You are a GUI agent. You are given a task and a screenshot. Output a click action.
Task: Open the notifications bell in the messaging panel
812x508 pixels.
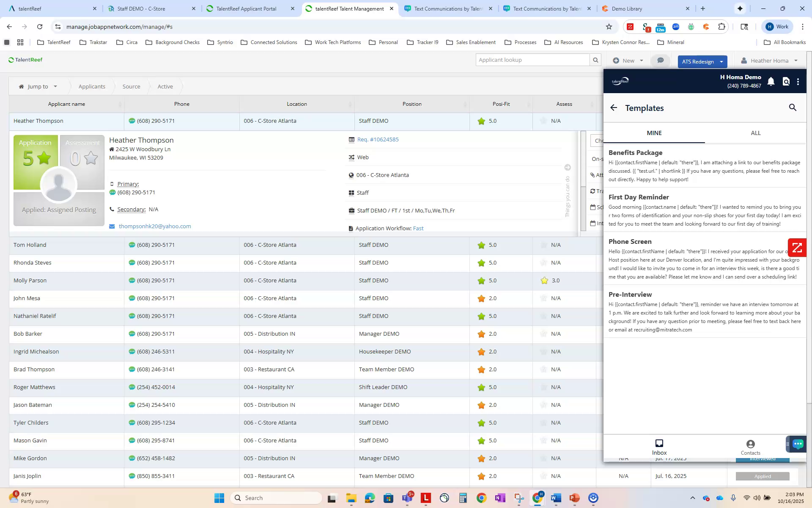771,81
